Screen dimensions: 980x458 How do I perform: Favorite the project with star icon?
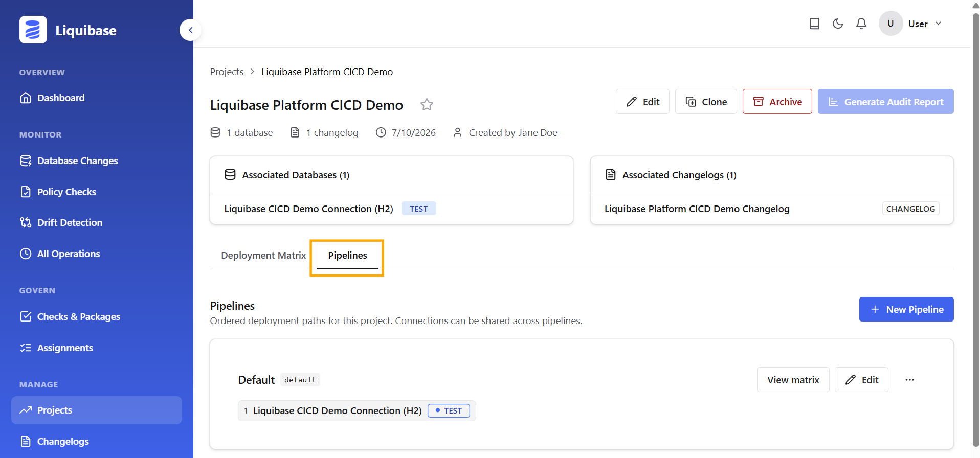coord(427,105)
